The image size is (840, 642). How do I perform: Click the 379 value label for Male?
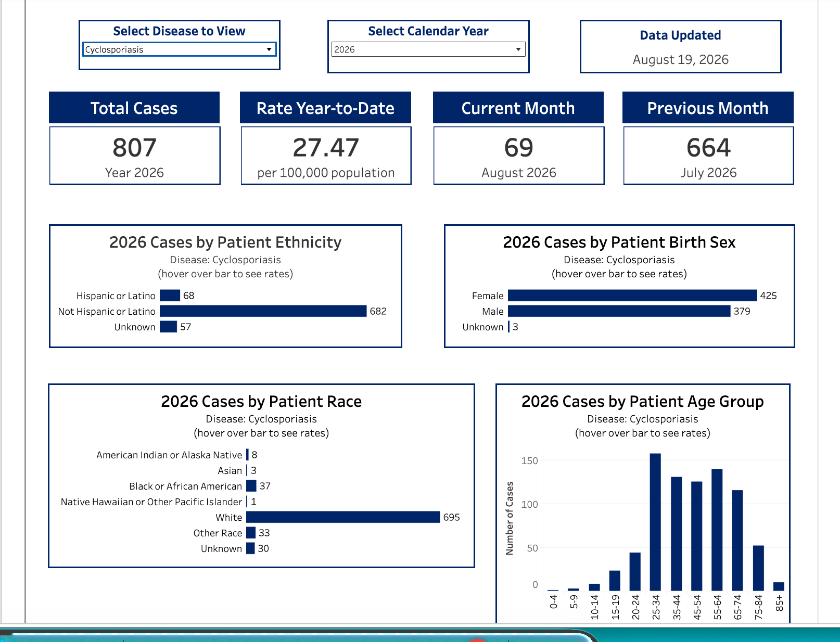pyautogui.click(x=742, y=311)
